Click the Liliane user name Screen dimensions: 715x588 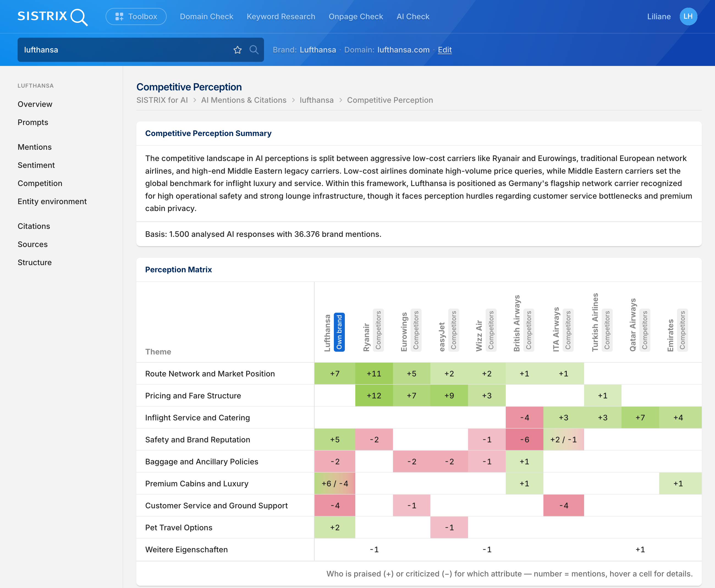tap(659, 16)
